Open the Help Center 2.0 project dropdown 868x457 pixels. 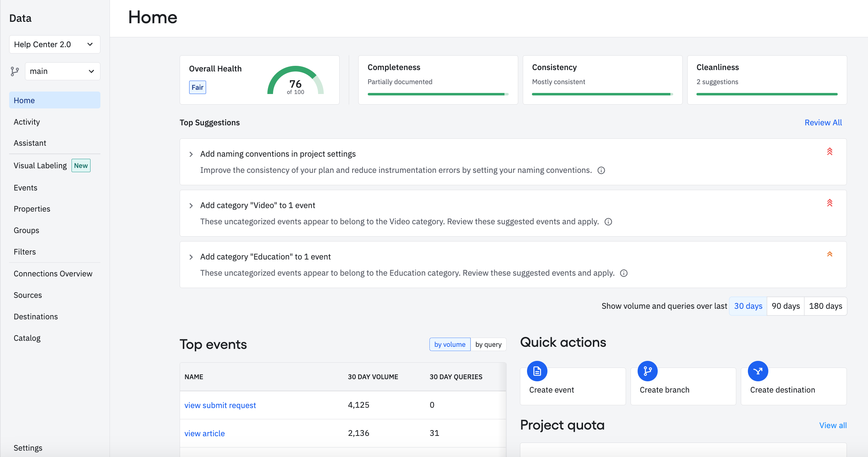55,44
